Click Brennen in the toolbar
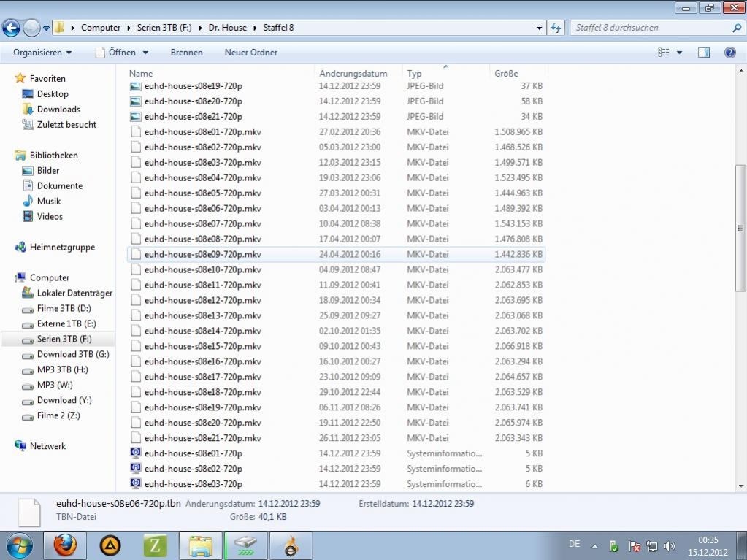747x560 pixels. tap(187, 53)
